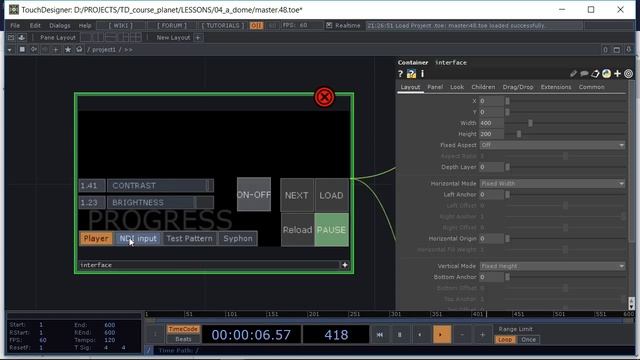This screenshot has width=640, height=360.
Task: Go to home network icon in path bar
Action: click(79, 49)
